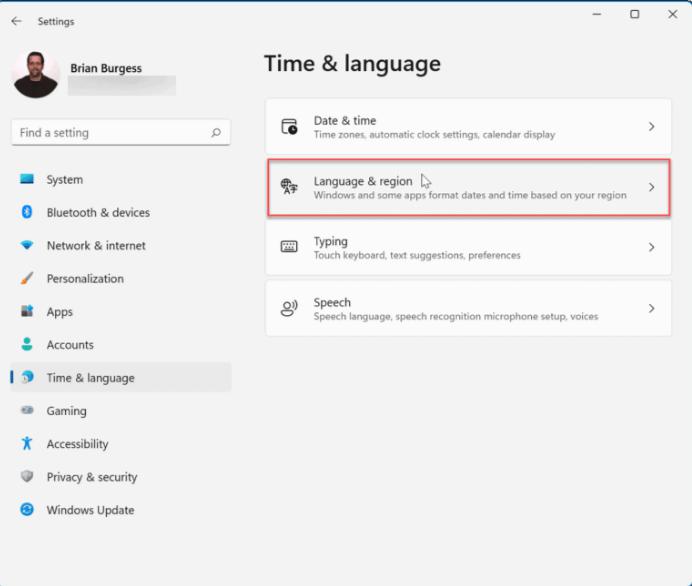The width and height of the screenshot is (692, 586).
Task: Expand Language & region chevron
Action: (x=651, y=187)
